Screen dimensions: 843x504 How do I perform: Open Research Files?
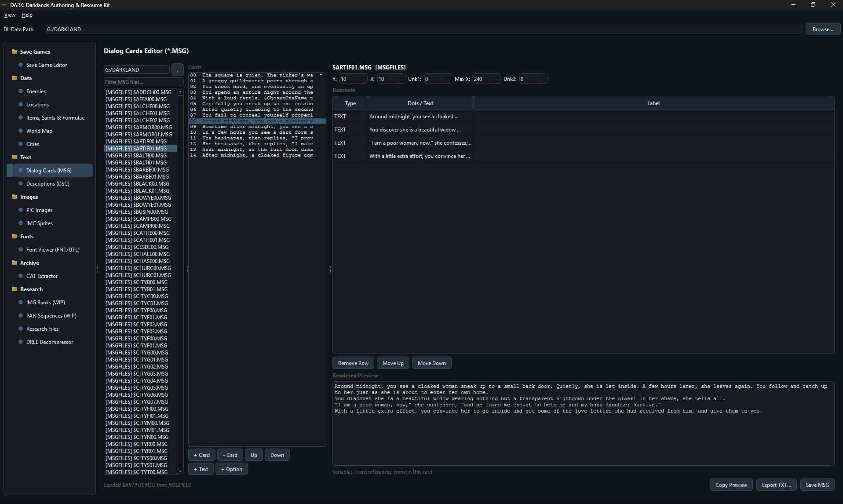point(42,329)
